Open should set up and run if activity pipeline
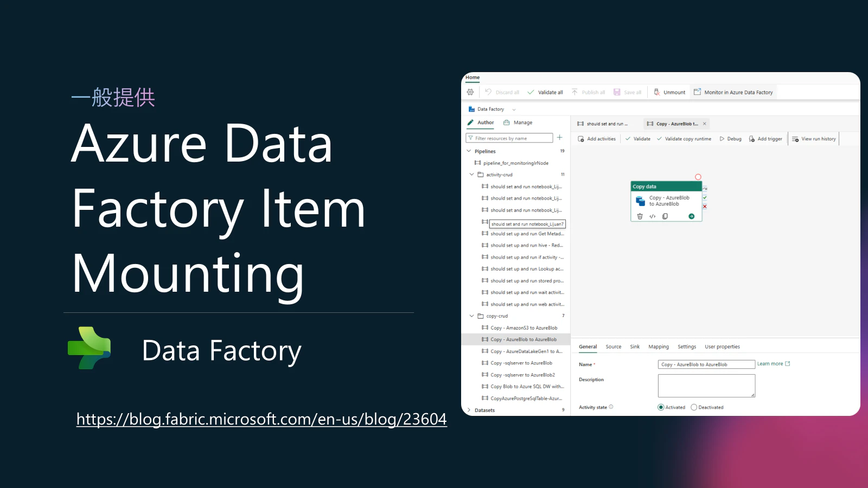Viewport: 868px width, 488px height. point(523,258)
